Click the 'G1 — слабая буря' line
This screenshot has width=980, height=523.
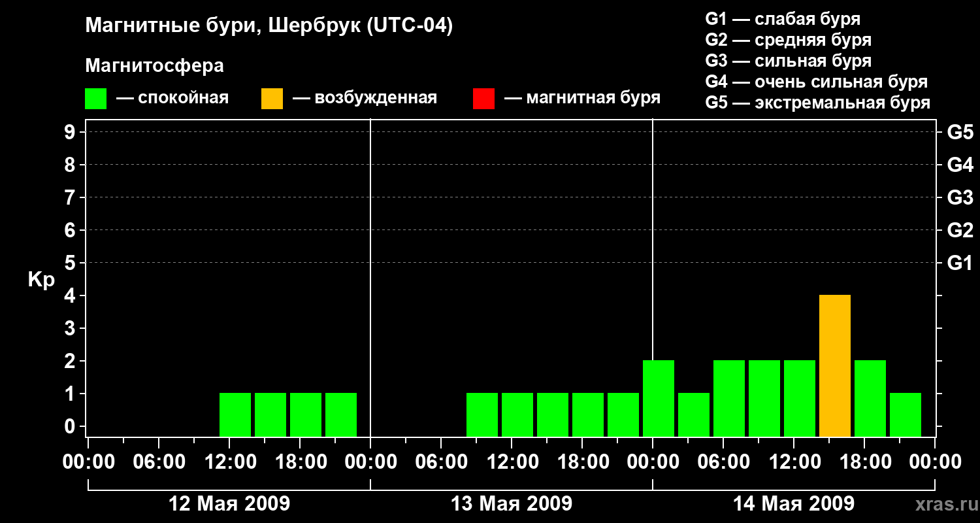tap(783, 19)
